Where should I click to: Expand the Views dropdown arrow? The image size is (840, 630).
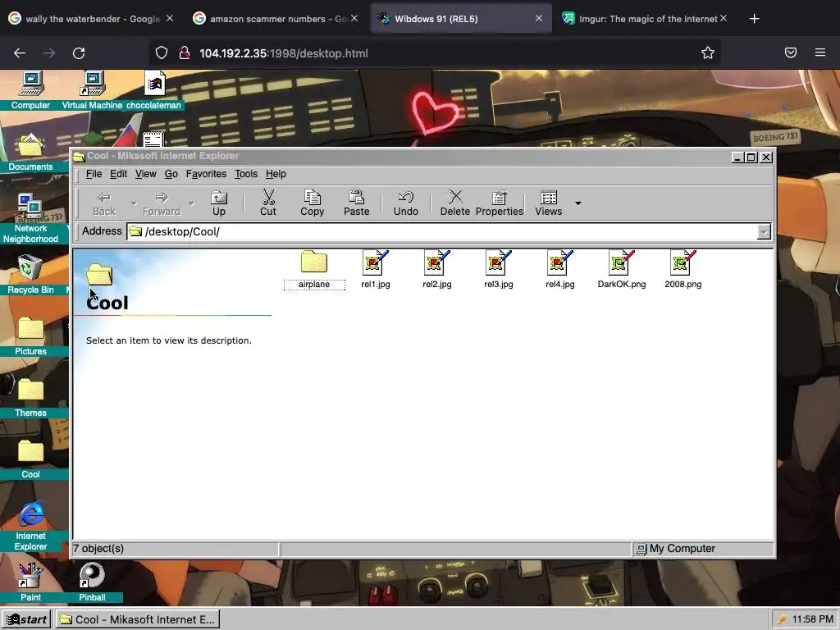coord(578,203)
